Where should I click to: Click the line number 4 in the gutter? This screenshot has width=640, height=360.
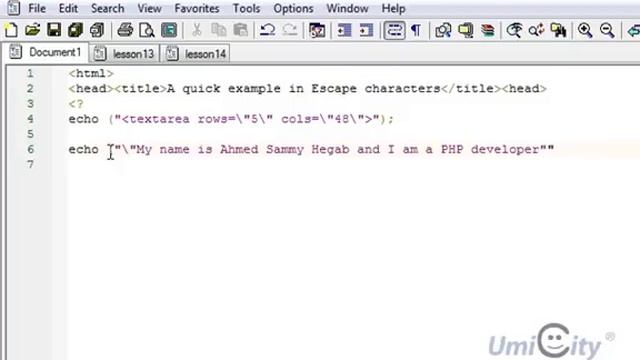[x=30, y=119]
